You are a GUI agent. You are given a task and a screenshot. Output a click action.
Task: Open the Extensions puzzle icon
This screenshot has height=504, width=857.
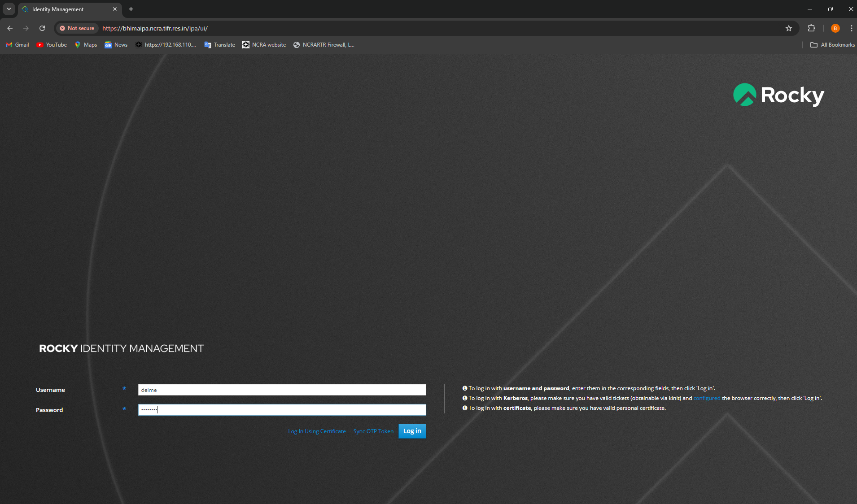811,28
